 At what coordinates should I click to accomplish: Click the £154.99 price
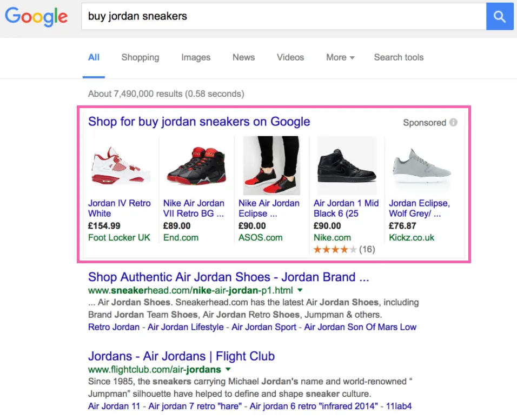point(104,226)
